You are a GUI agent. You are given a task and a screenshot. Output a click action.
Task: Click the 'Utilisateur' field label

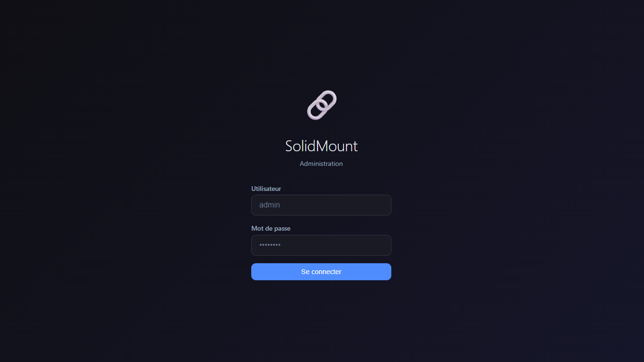pyautogui.click(x=266, y=188)
